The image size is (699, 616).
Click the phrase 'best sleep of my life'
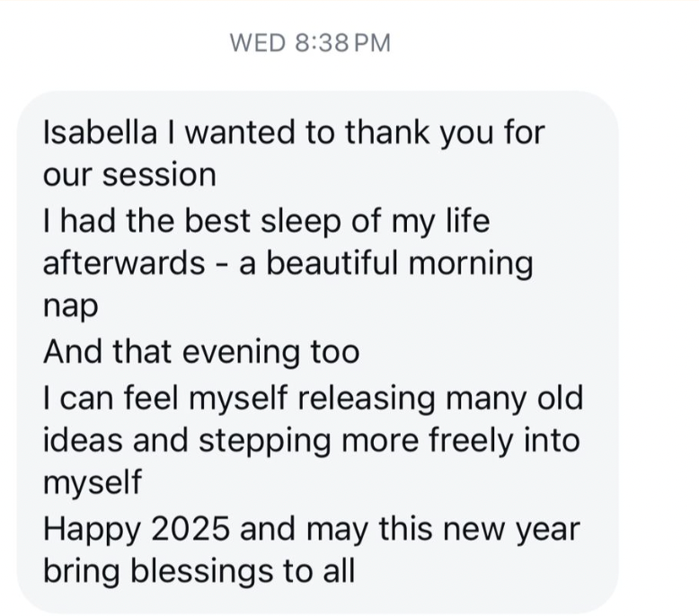[337, 222]
